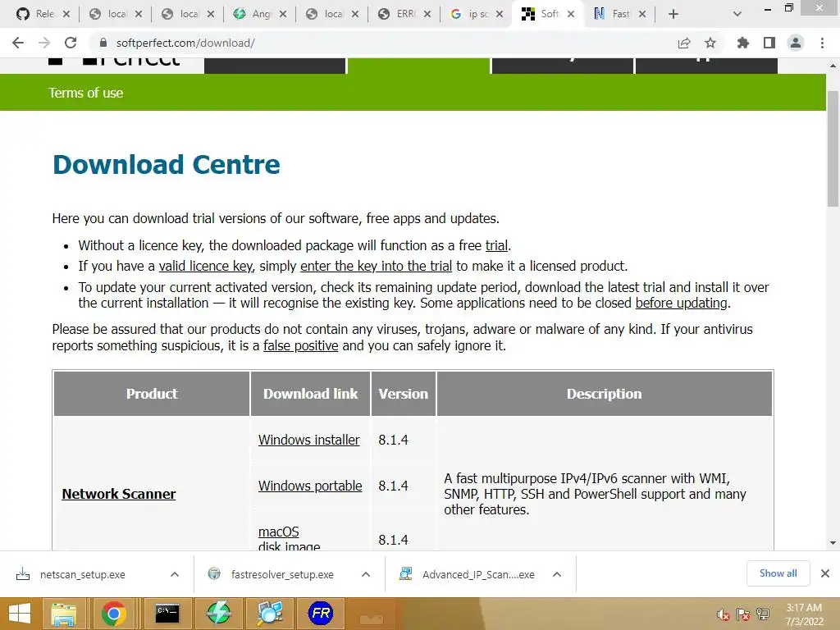The width and height of the screenshot is (840, 630).
Task: Open a new browser tab
Action: click(x=673, y=14)
